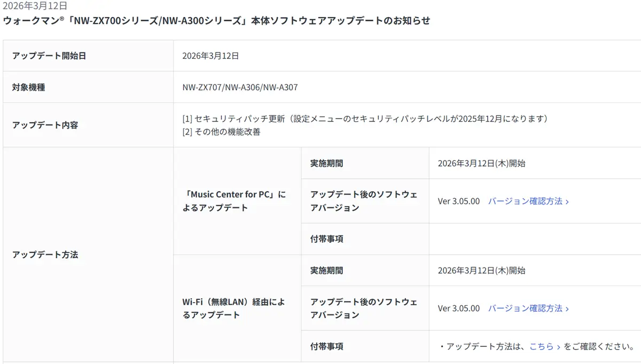The width and height of the screenshot is (641, 364).
Task: Select the アップデート開始日 row header
Action: (49, 56)
